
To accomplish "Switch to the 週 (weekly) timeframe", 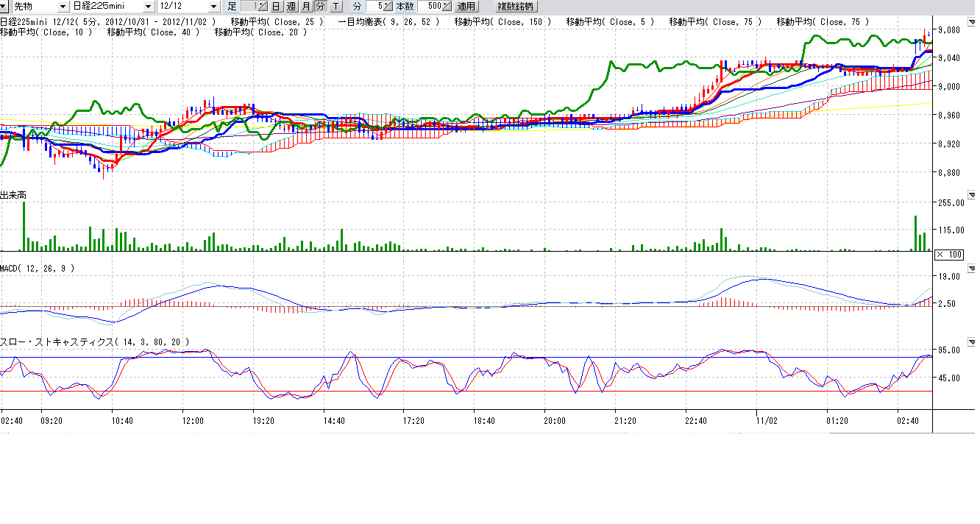I will coord(291,6).
